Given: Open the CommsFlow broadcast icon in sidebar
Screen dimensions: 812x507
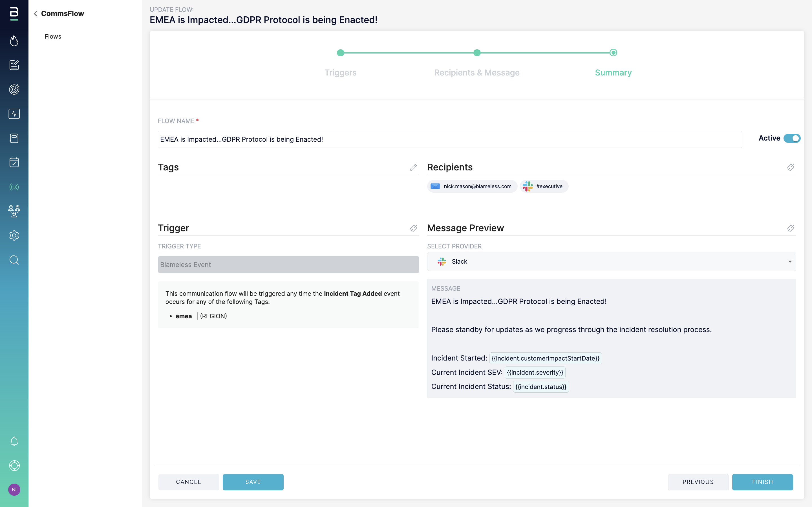Looking at the screenshot, I should [x=14, y=187].
